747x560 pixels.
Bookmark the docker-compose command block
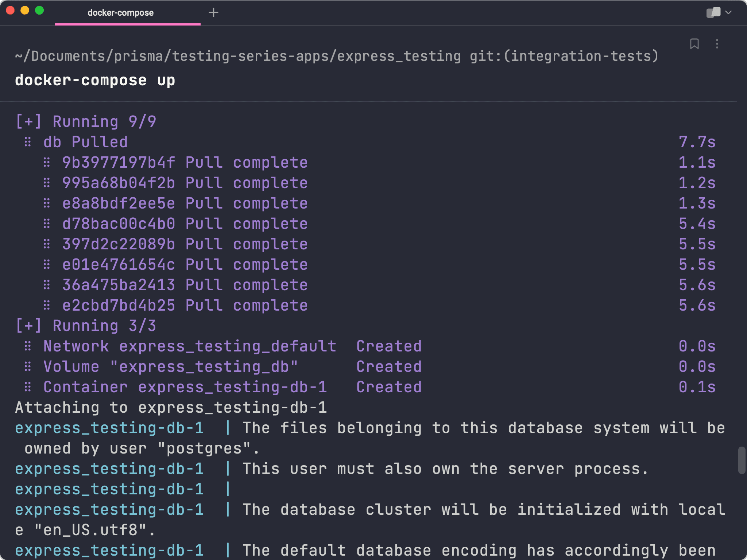coord(694,44)
